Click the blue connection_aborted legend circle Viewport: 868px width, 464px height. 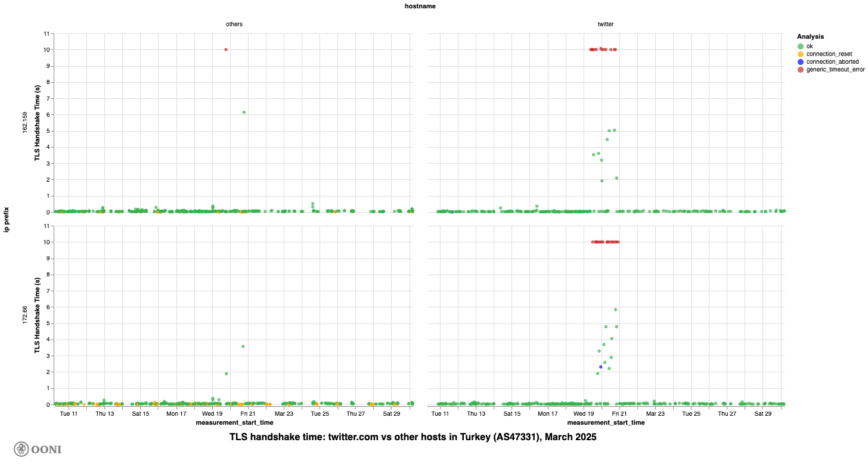pos(800,61)
